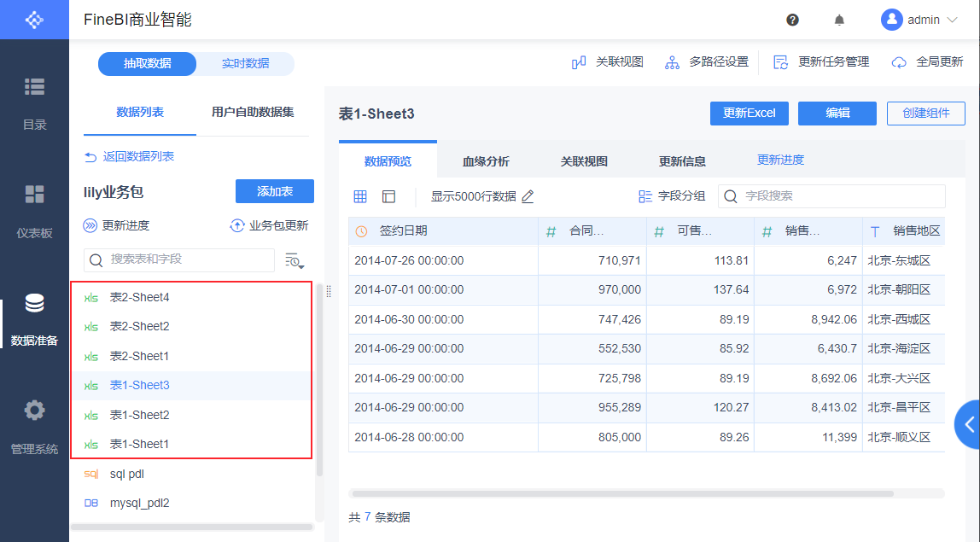Click the T icon on 销售地区 column
The image size is (980, 542).
pos(875,232)
